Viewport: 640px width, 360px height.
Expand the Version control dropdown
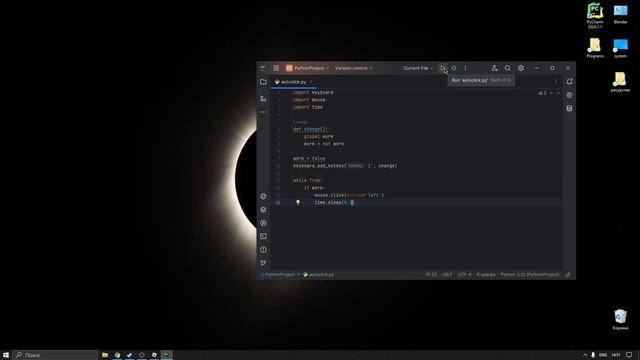[353, 68]
